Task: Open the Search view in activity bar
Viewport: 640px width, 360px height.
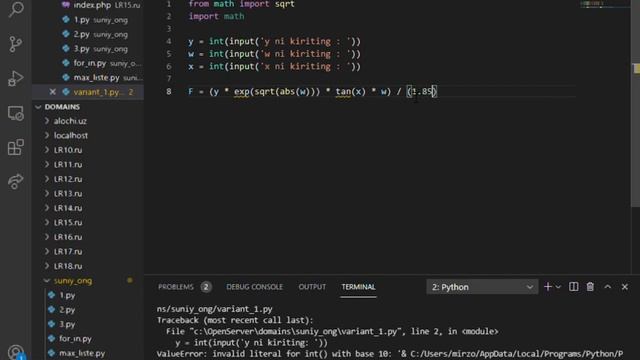Action: tap(16, 9)
